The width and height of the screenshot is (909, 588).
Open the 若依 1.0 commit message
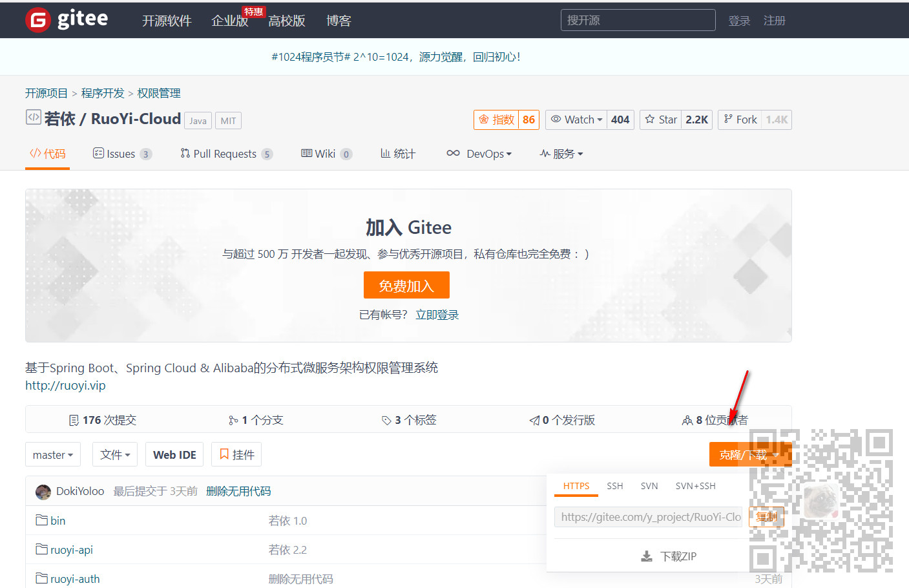point(287,521)
